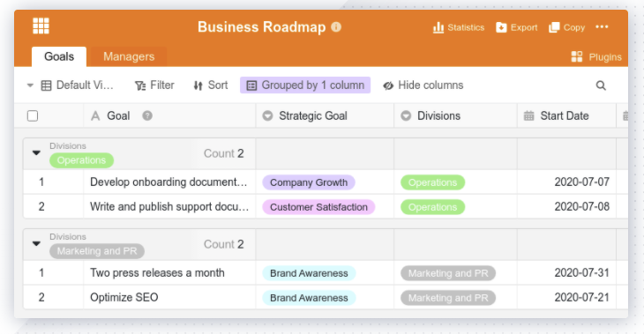The height and width of the screenshot is (334, 644).
Task: Collapse the Marketing and PR group
Action: click(36, 244)
